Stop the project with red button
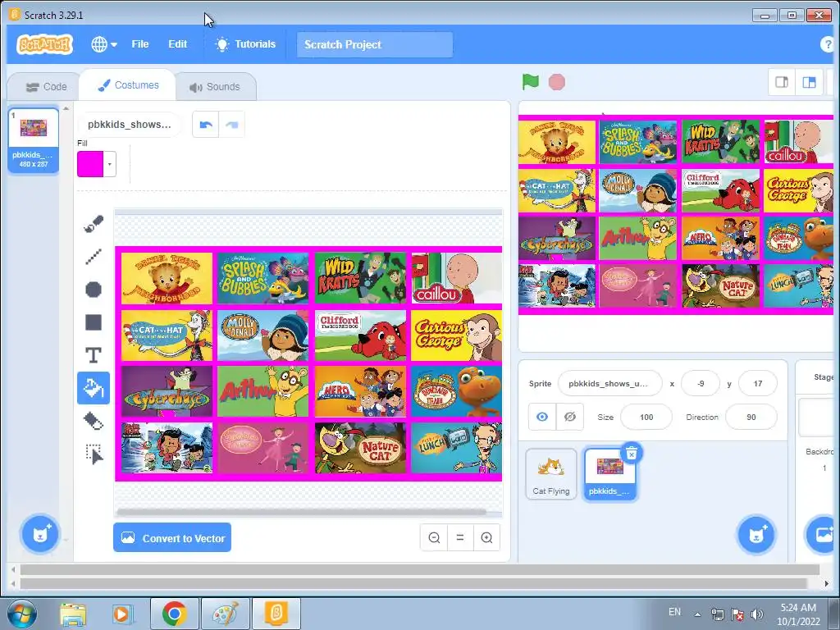This screenshot has width=840, height=630. 557,82
